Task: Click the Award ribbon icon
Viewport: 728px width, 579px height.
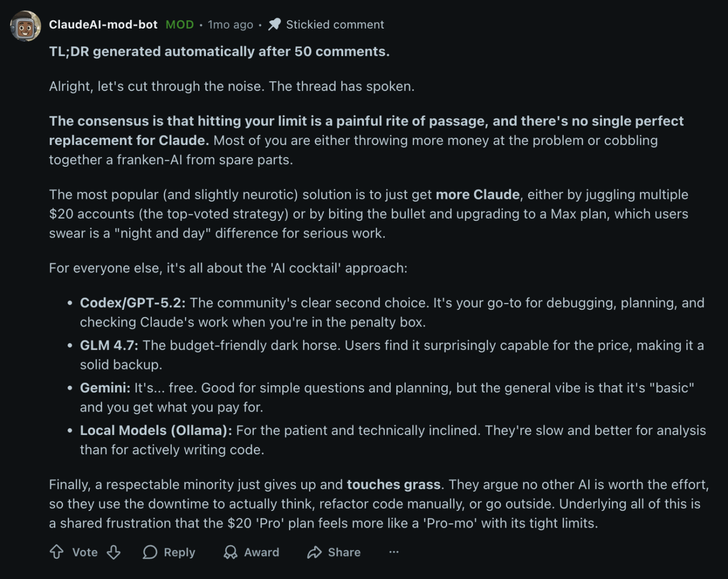Action: pyautogui.click(x=229, y=552)
